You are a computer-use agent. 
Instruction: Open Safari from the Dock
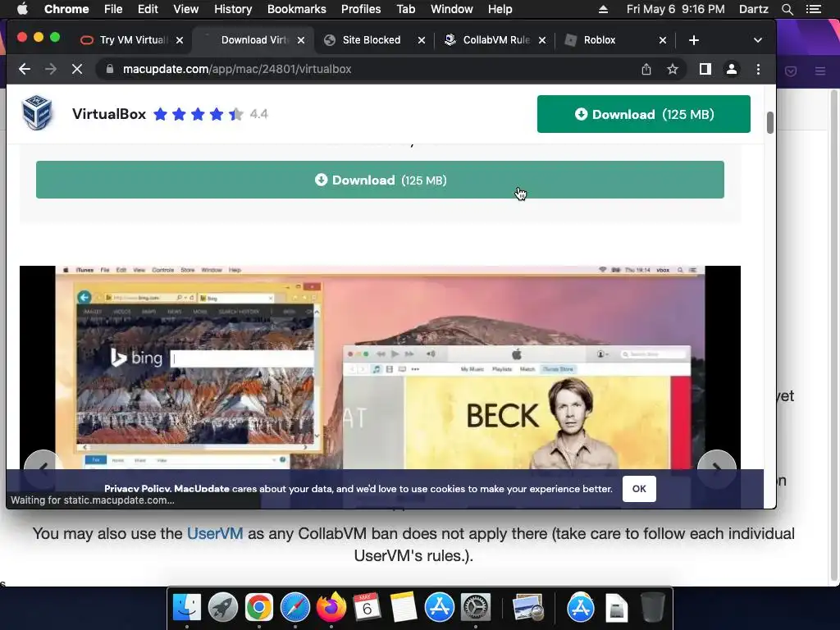pyautogui.click(x=295, y=608)
